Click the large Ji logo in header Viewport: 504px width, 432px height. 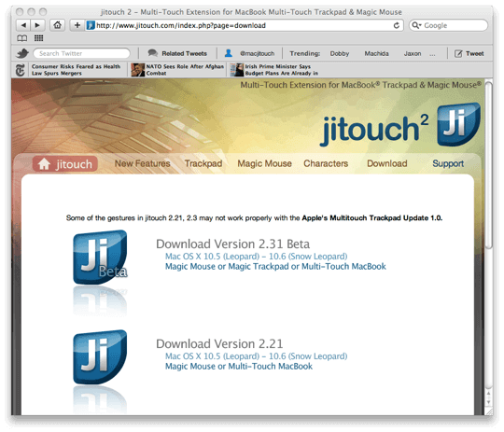pyautogui.click(x=458, y=124)
